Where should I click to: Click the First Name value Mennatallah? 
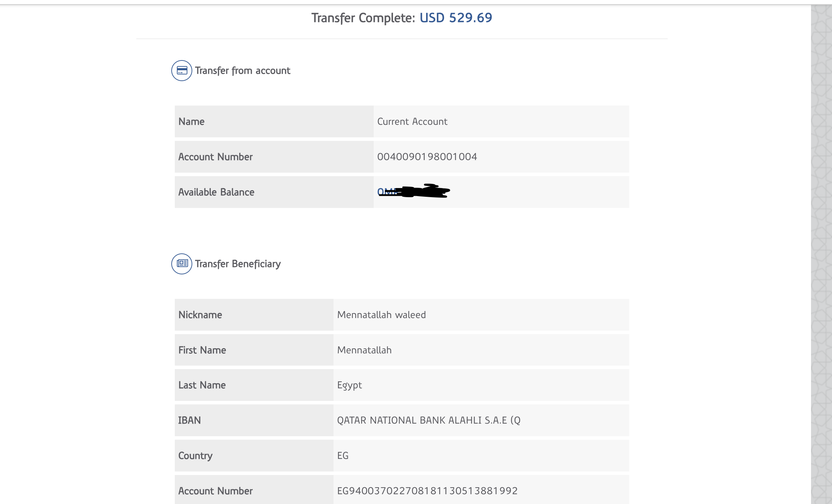pyautogui.click(x=364, y=350)
